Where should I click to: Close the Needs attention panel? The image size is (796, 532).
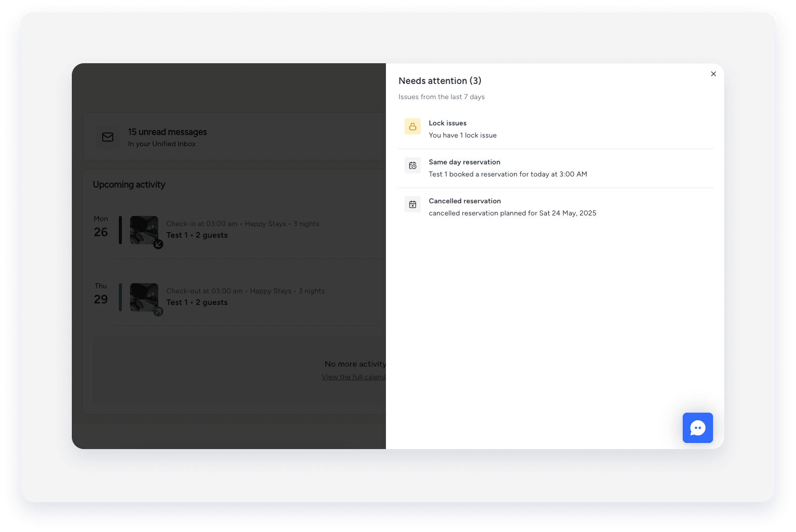713,74
